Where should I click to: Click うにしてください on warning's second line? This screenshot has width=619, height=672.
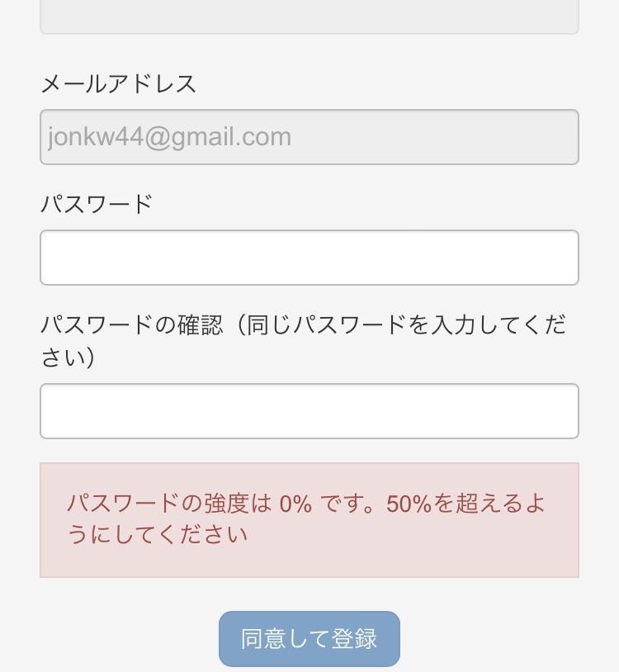pyautogui.click(x=157, y=535)
